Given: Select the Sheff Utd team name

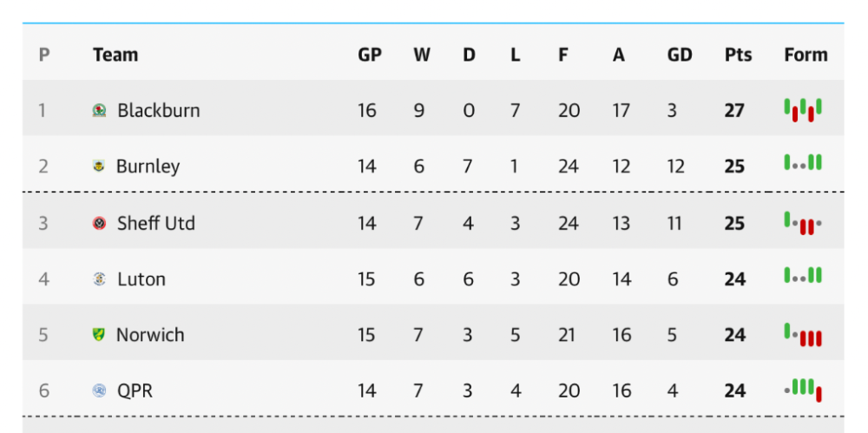Looking at the screenshot, I should (156, 223).
